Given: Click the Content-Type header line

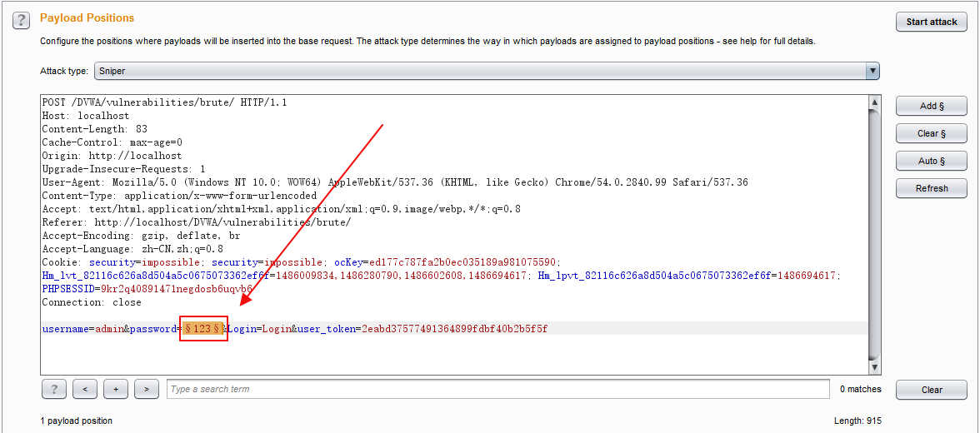Looking at the screenshot, I should pos(179,196).
